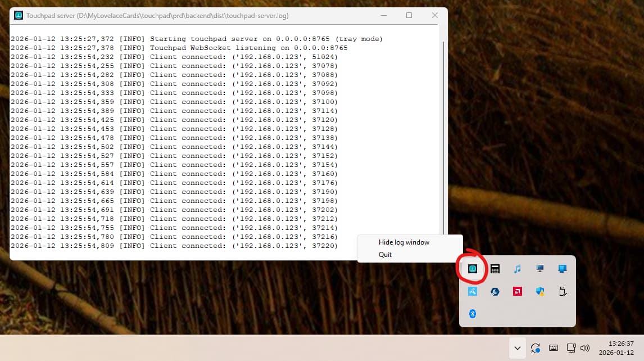Click the dark monitor tray icon

tap(539, 268)
